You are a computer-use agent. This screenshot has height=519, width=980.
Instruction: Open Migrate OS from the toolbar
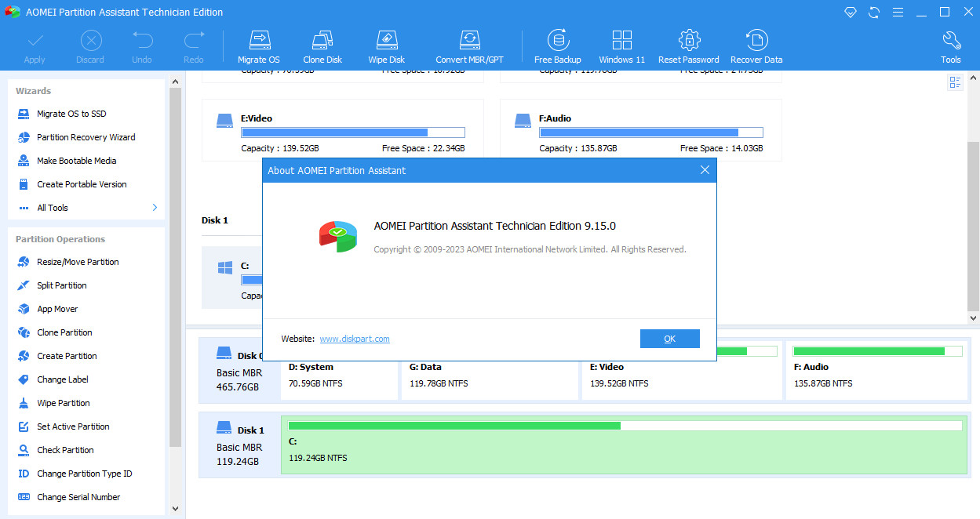coord(258,47)
